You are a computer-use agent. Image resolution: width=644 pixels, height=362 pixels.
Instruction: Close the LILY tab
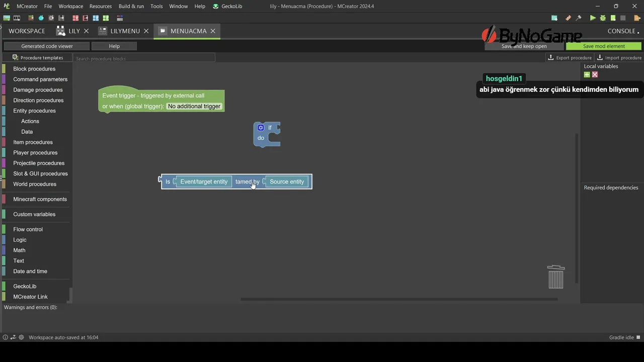click(x=86, y=31)
